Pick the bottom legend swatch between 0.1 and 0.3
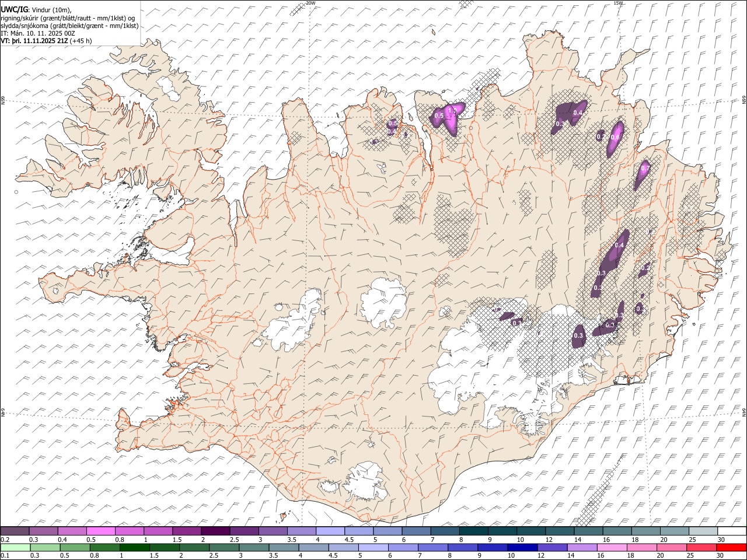Screen dimensions: 747x560 click(x=15, y=548)
